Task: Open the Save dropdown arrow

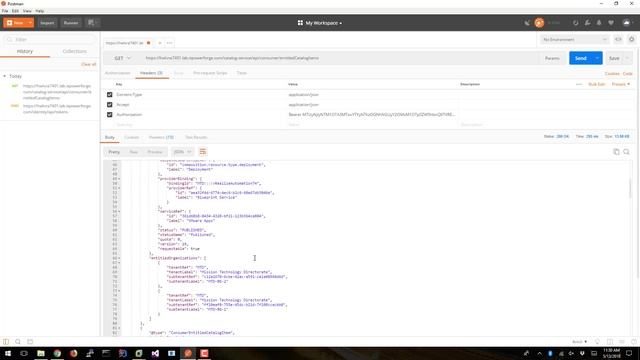Action: coord(628,58)
